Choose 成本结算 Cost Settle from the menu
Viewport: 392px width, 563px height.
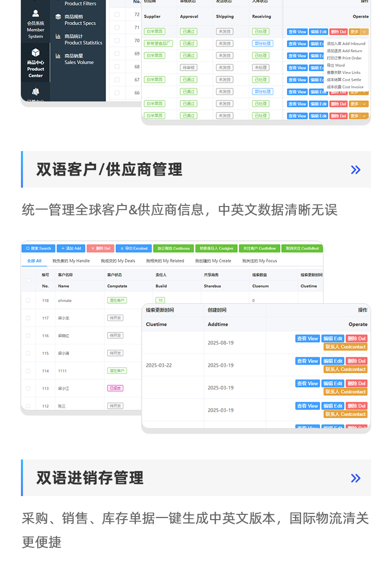pyautogui.click(x=344, y=79)
